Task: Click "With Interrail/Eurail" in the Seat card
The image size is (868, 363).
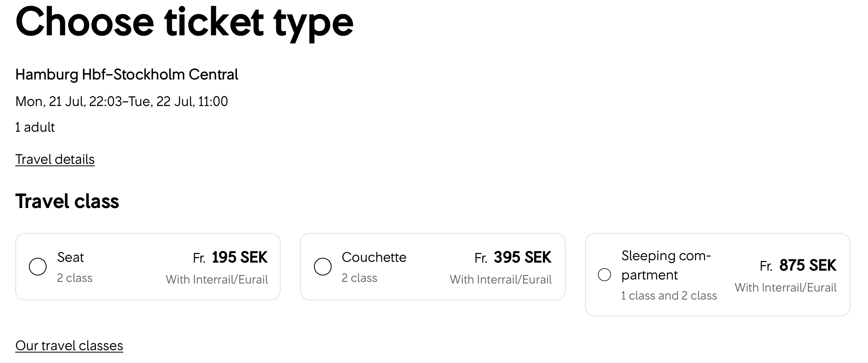Action: click(x=217, y=279)
